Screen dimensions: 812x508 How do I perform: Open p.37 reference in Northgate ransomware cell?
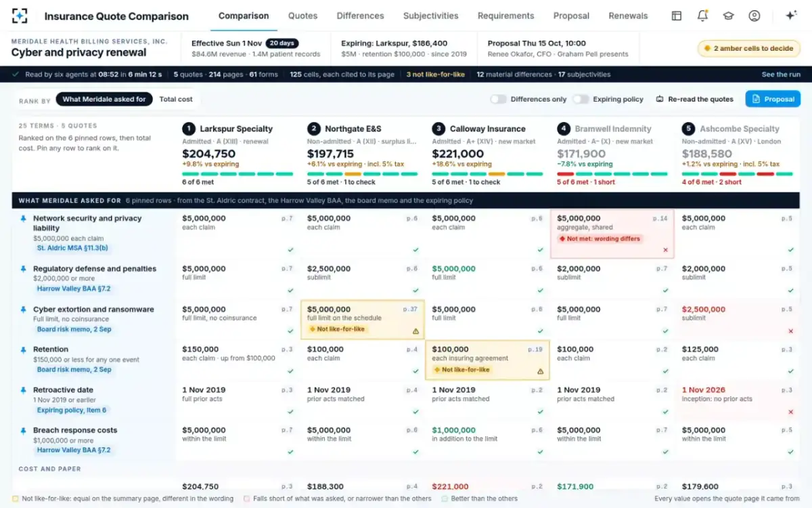(411, 309)
